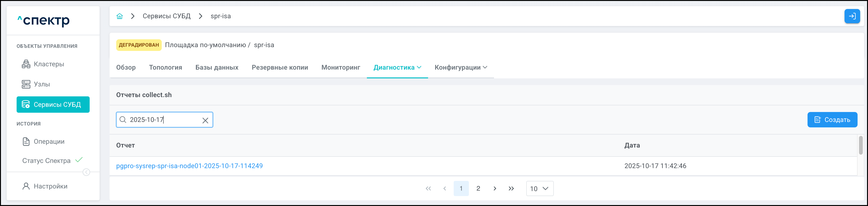Open Операции history page
This screenshot has width=868, height=206.
click(49, 141)
